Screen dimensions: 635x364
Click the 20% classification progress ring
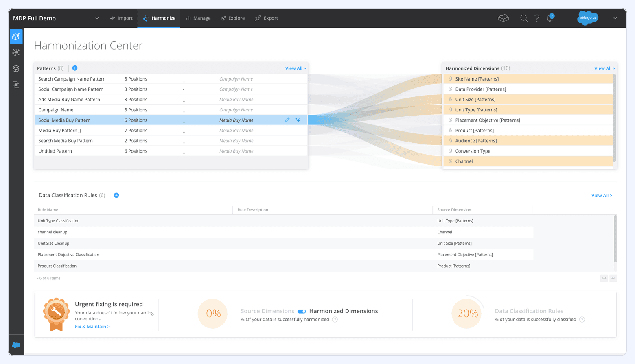(x=466, y=313)
